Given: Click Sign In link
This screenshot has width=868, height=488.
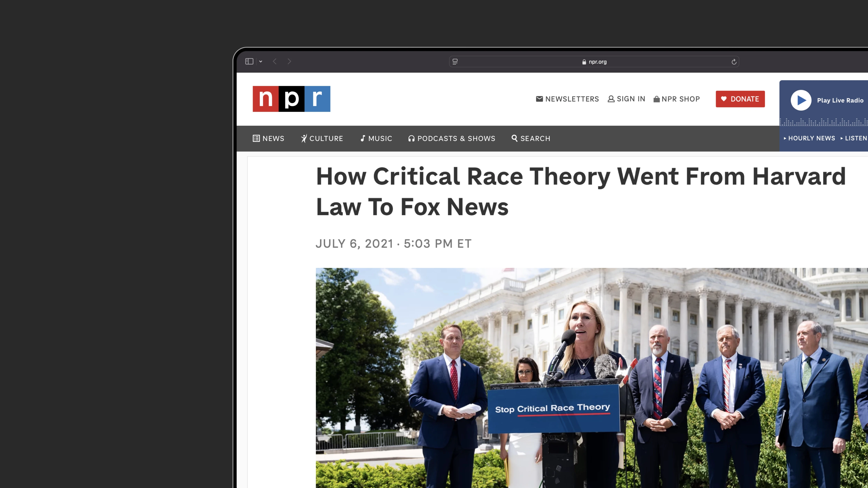Looking at the screenshot, I should coord(626,99).
